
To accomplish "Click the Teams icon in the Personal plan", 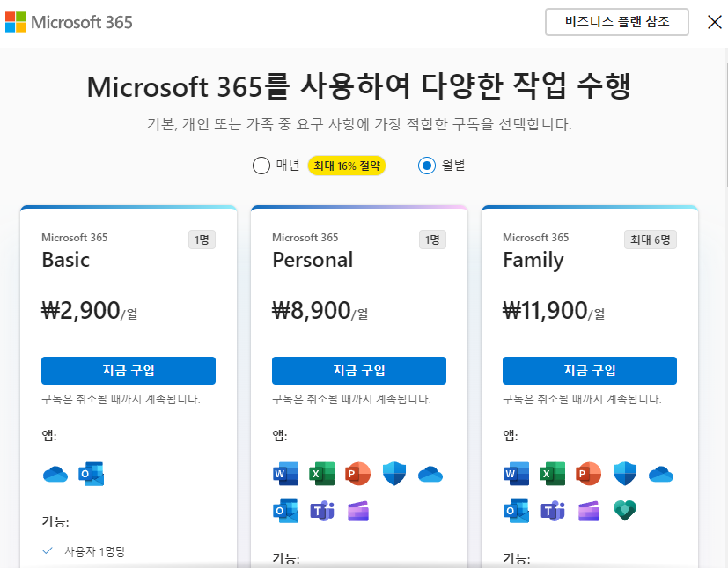I will (x=322, y=511).
